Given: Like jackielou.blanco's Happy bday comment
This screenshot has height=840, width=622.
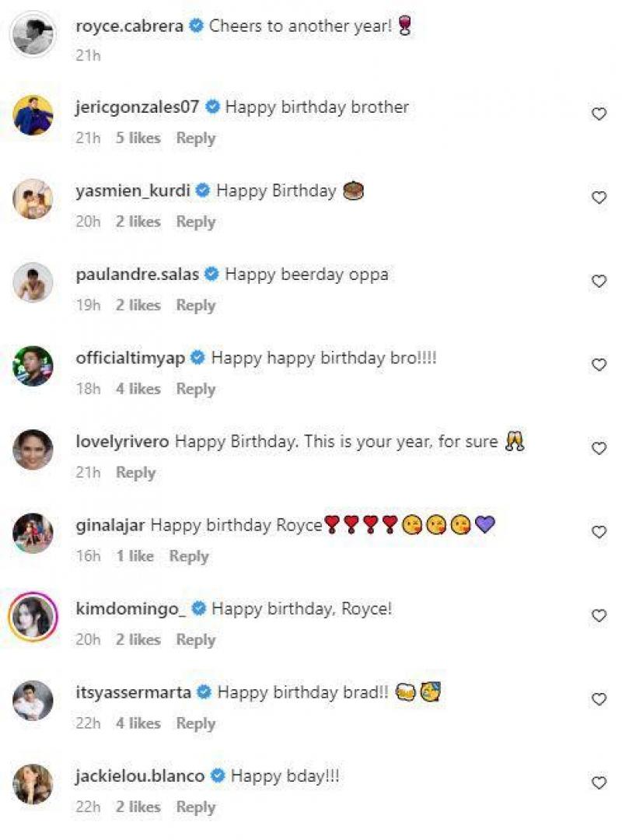Looking at the screenshot, I should click(599, 783).
